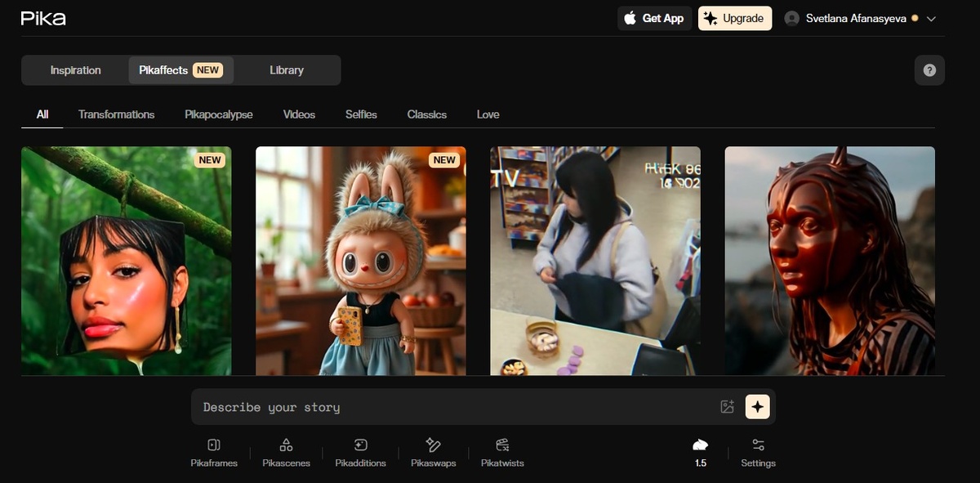Expand the Svetlana Afanasyeva account dropdown
The height and width of the screenshot is (483, 980).
tap(931, 18)
